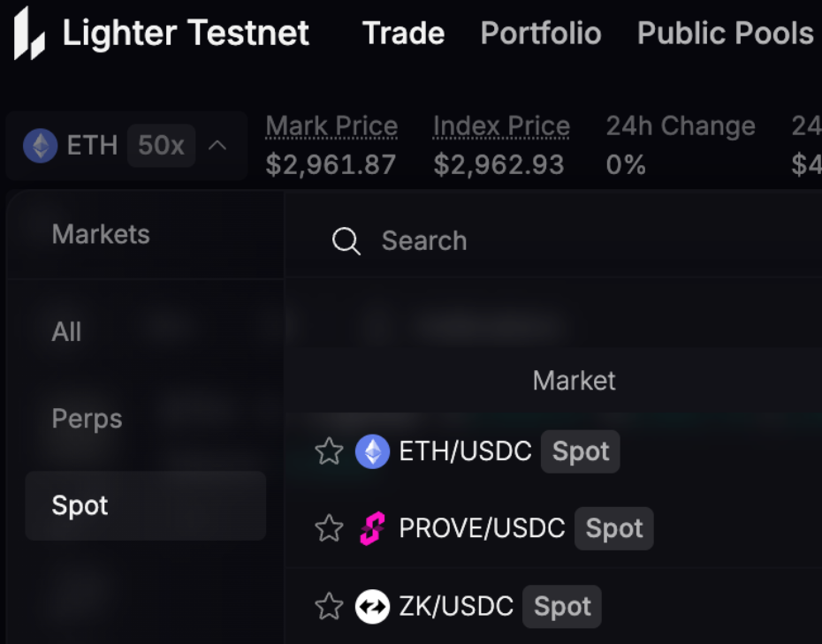
Task: Open the Portfolio tab
Action: (541, 34)
